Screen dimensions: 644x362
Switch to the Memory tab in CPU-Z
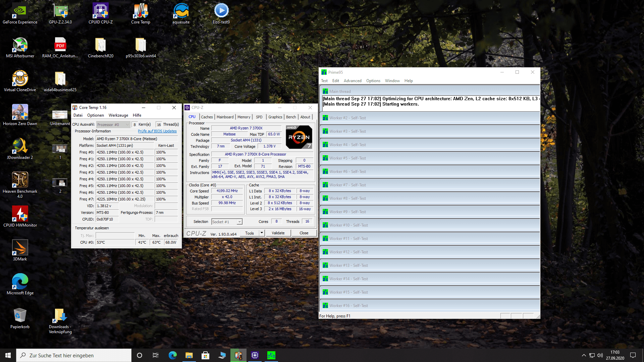coord(244,117)
